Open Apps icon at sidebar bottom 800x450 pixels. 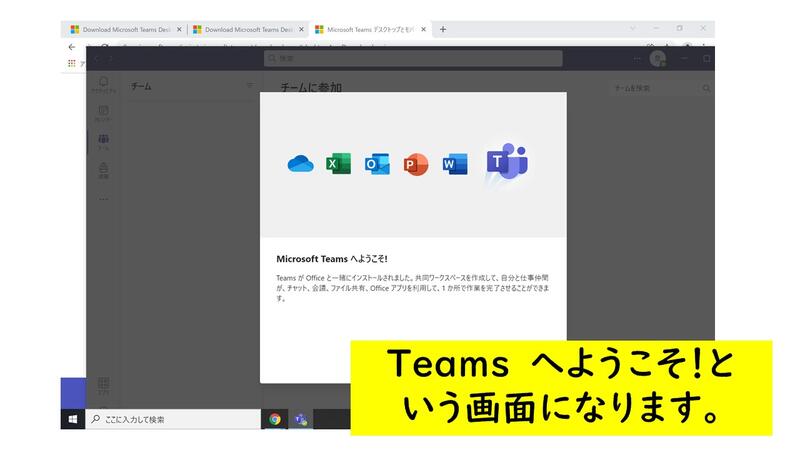pos(103,386)
